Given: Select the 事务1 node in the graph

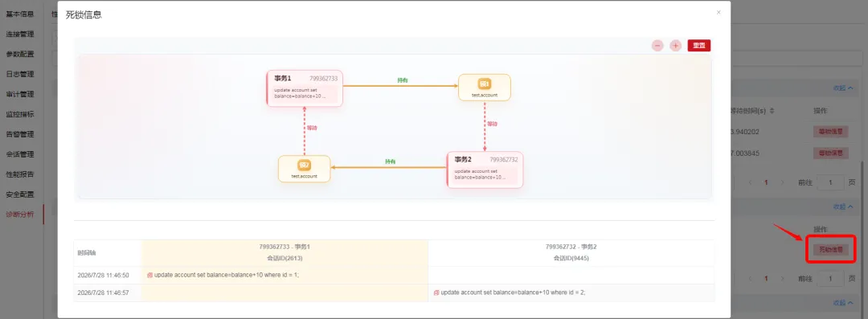Looking at the screenshot, I should click(x=305, y=88).
